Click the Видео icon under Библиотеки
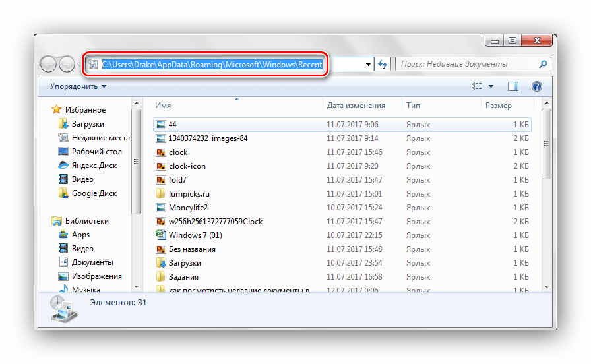 coord(63,249)
